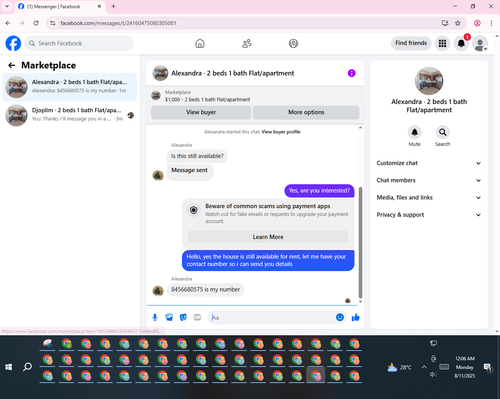
Task: Open the Chrome profile icon in toolbar
Action: 477,23
